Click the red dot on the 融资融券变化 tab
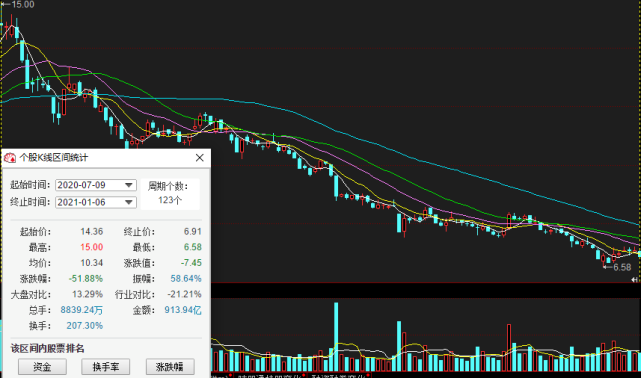 pyautogui.click(x=368, y=375)
